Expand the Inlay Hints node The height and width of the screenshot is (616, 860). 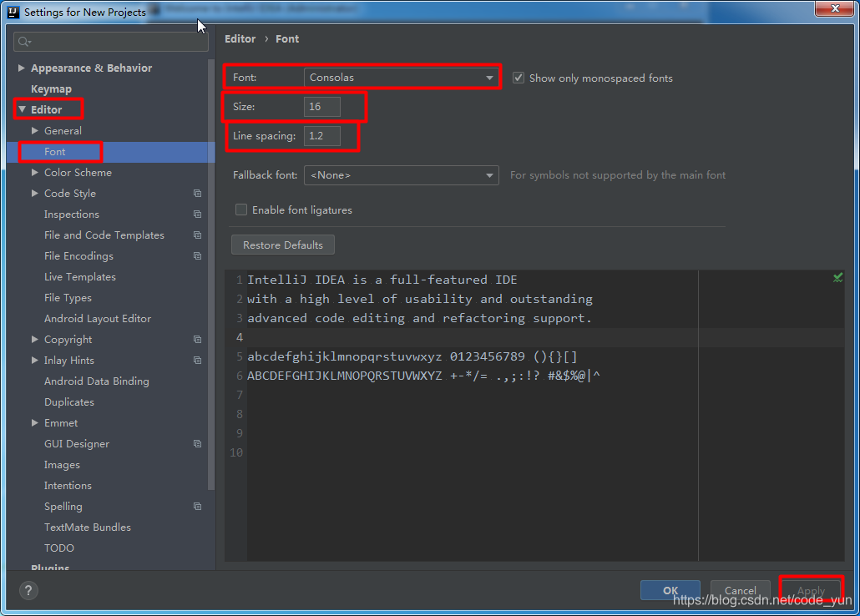tap(35, 360)
